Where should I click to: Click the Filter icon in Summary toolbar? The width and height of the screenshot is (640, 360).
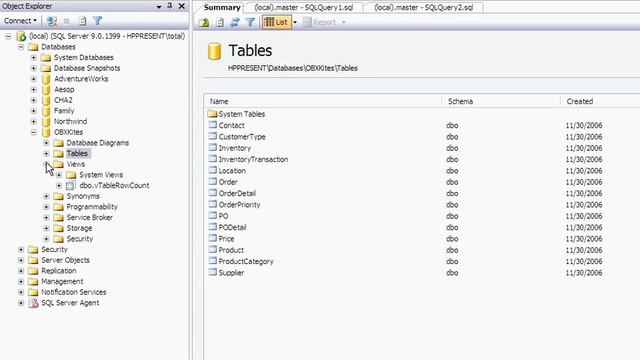click(x=250, y=22)
